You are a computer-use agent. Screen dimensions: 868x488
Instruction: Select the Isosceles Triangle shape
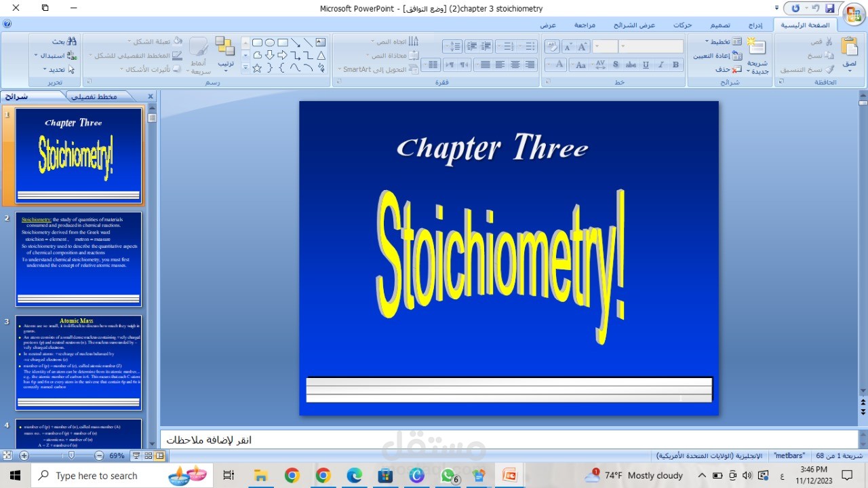point(321,56)
